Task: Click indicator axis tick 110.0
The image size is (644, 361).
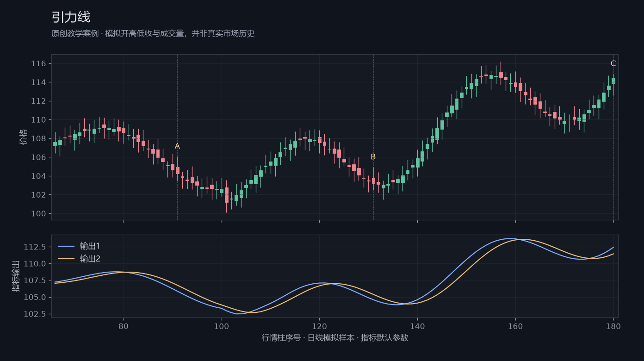Action: (x=35, y=264)
